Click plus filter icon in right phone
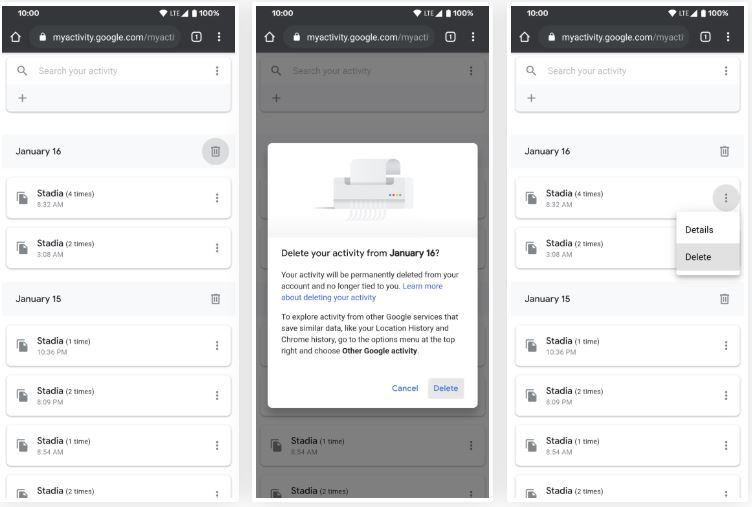 click(531, 98)
